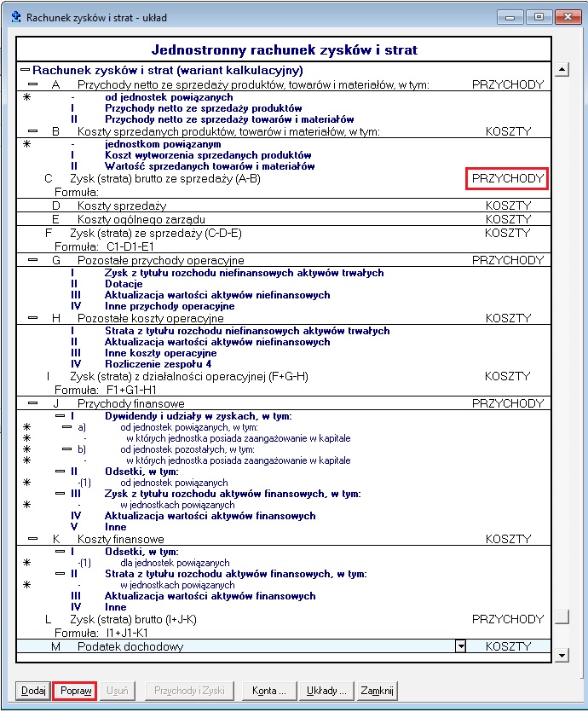Viewport: 588px width, 712px height.
Task: Click the app icon in title bar
Action: click(16, 17)
